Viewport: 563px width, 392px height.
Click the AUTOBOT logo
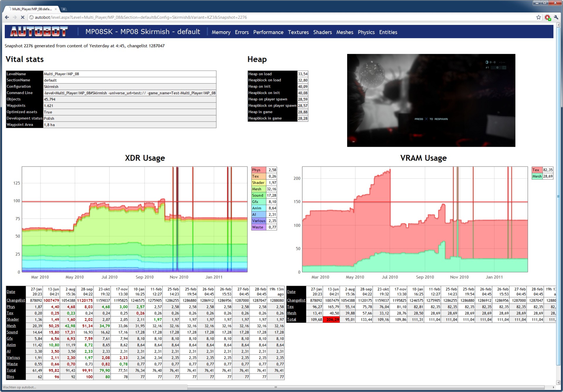tap(39, 32)
